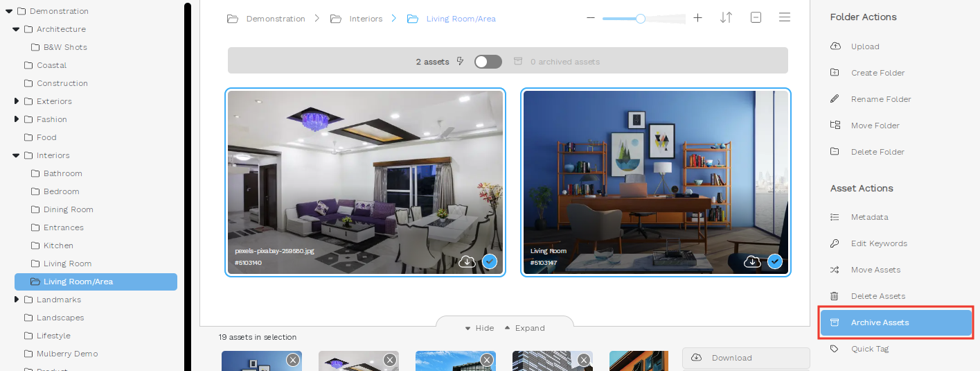
Task: Deselect pexels-pixabay-259580.jpg with its check mark
Action: [490, 261]
